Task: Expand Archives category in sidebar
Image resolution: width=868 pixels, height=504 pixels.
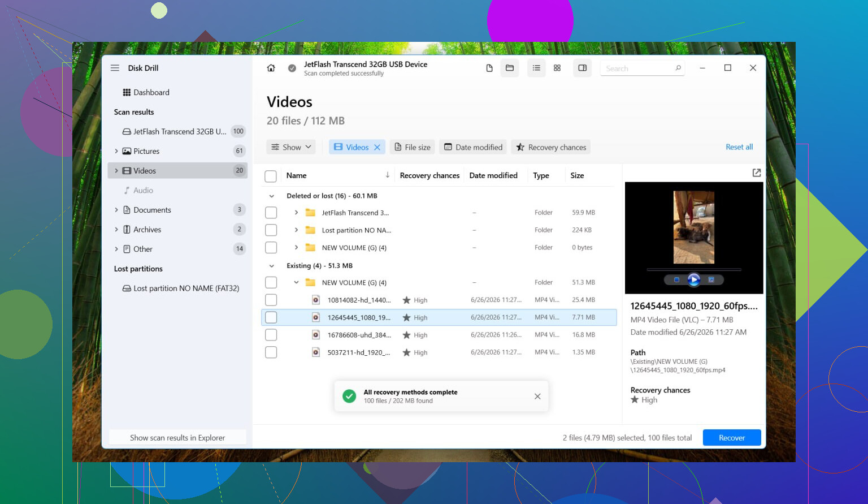Action: tap(116, 230)
